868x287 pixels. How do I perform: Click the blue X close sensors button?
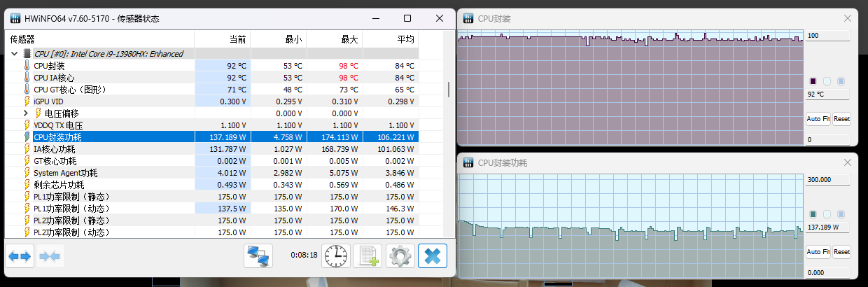click(433, 257)
